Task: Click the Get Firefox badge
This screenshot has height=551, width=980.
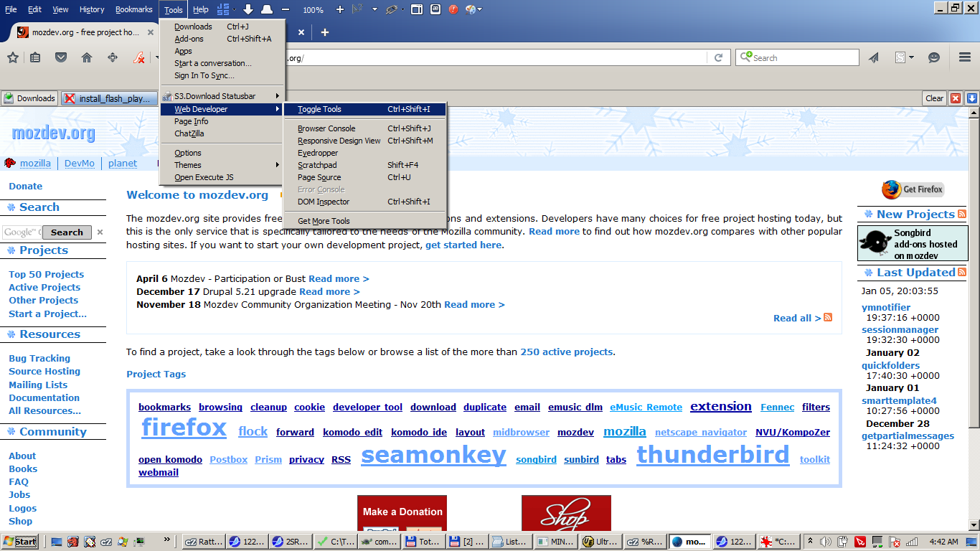Action: pos(913,189)
